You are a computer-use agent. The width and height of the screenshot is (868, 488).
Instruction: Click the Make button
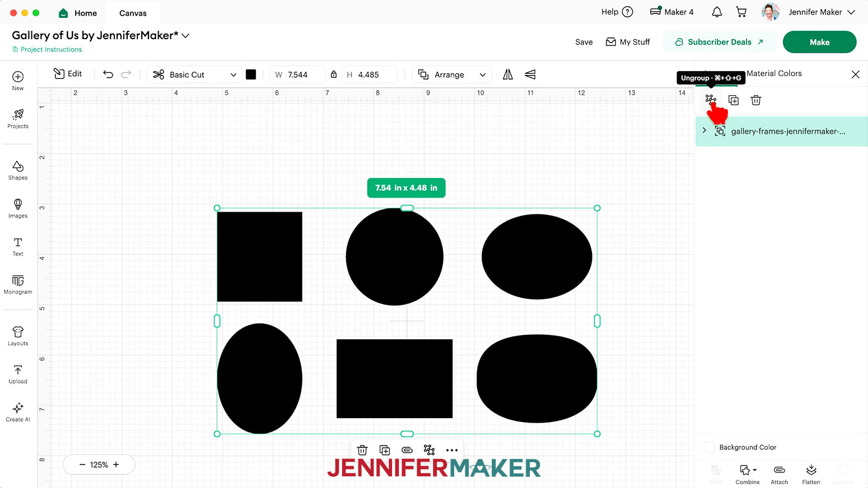[819, 42]
